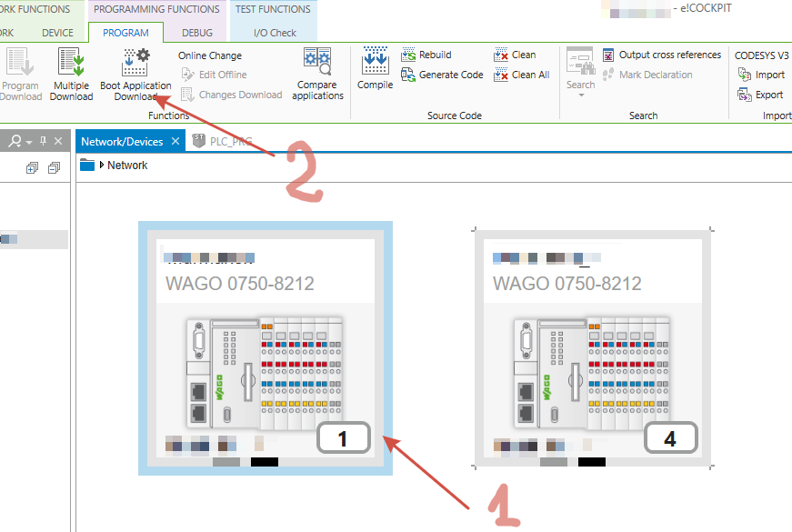Click the Rebuild icon

point(408,55)
